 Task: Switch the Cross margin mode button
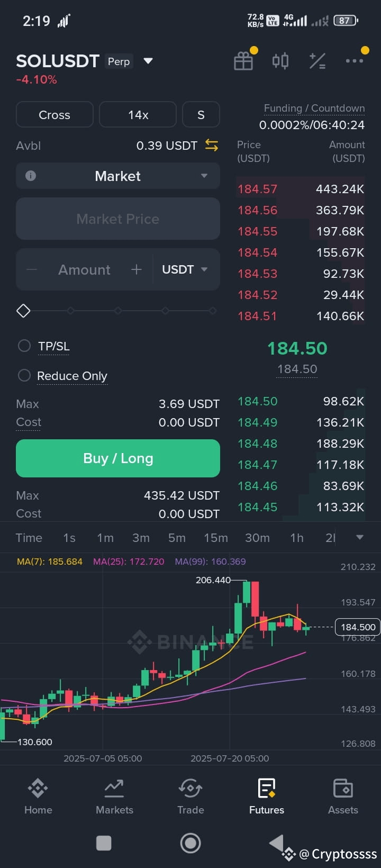click(x=55, y=115)
